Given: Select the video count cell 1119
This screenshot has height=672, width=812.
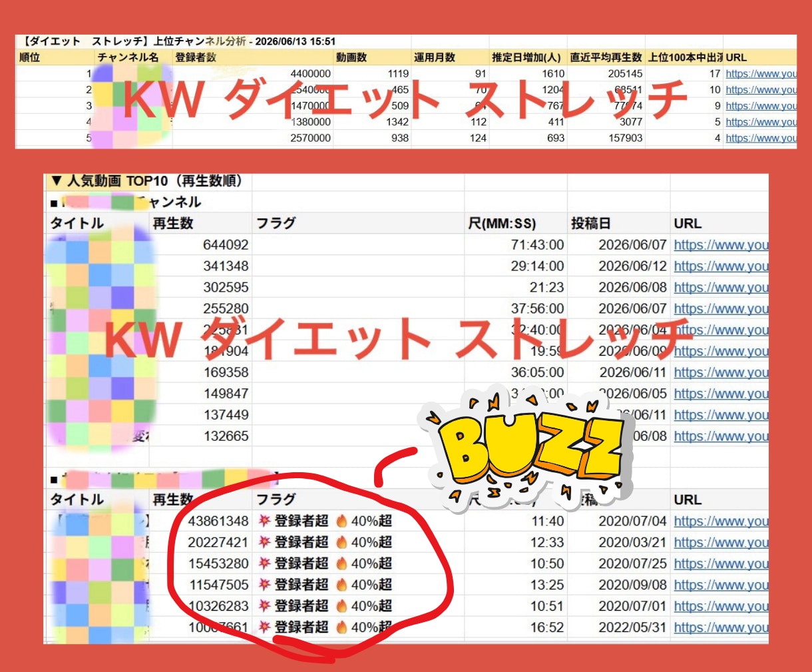Looking at the screenshot, I should (398, 74).
